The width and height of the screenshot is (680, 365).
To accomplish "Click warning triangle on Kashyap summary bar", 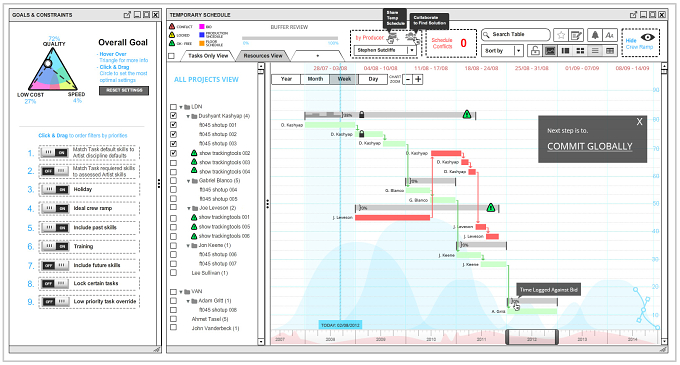I will point(467,114).
